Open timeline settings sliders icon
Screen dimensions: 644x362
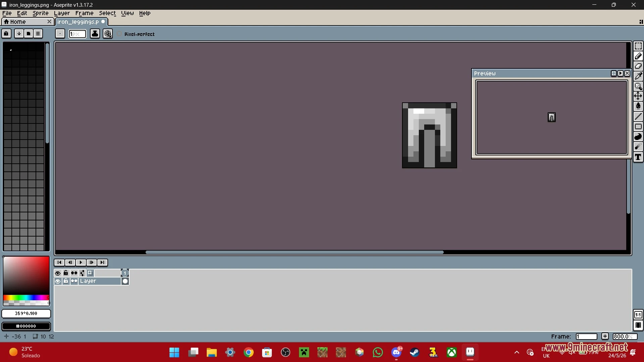[x=82, y=273]
